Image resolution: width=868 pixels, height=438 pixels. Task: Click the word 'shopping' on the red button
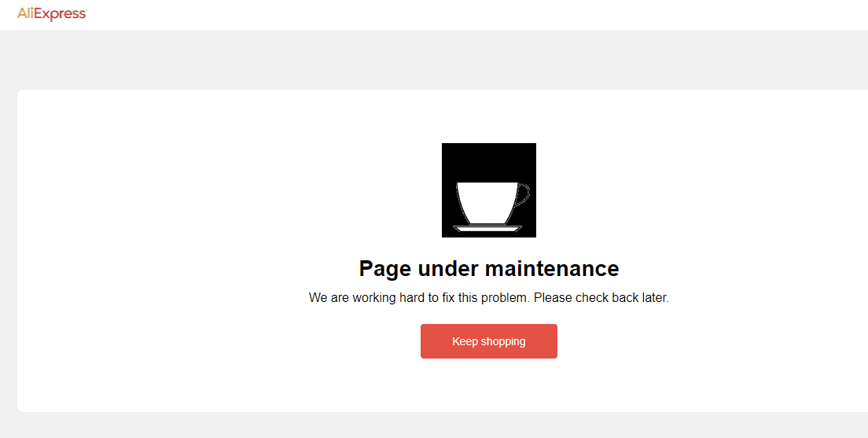tap(502, 341)
